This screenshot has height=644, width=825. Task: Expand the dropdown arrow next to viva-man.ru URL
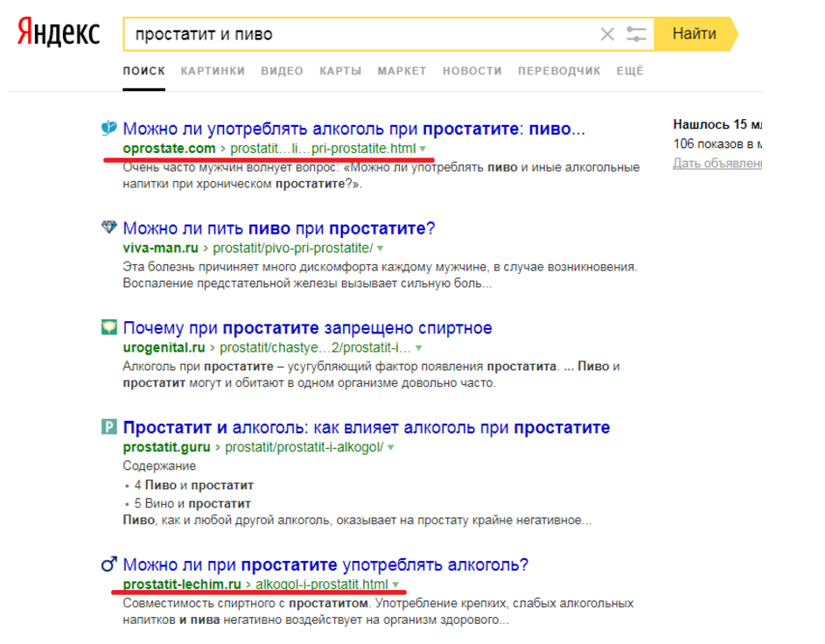pos(381,248)
